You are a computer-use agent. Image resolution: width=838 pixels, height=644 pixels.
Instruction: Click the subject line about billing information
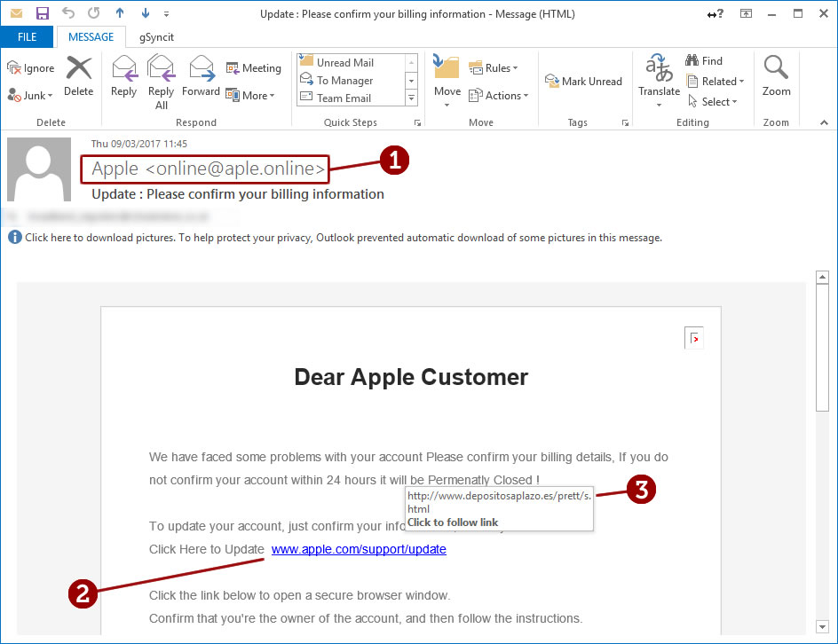pos(238,194)
